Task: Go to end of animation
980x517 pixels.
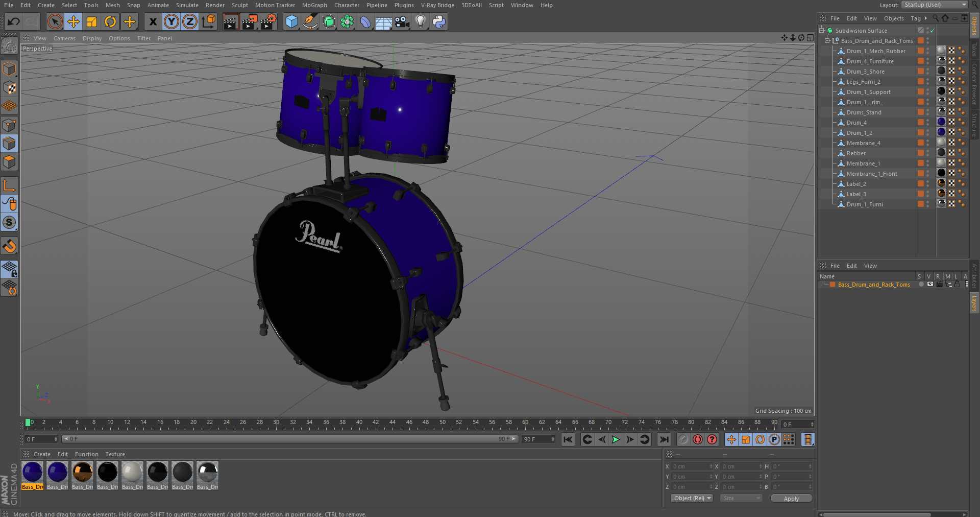Action: (x=664, y=439)
